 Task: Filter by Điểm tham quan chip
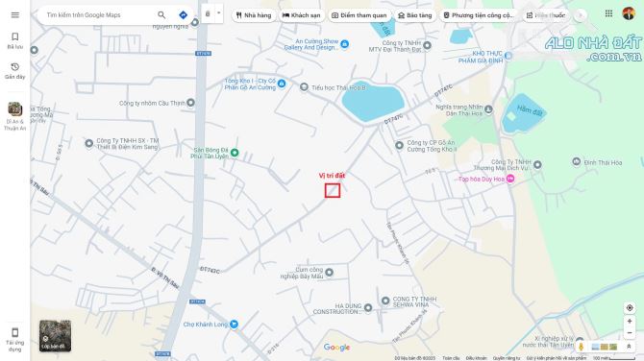point(359,15)
